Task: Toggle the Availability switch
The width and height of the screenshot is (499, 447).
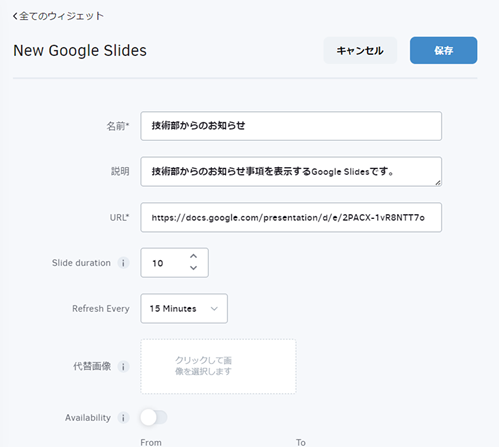Action: click(x=153, y=417)
